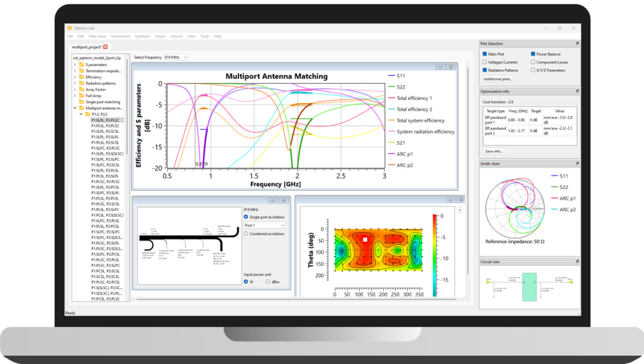This screenshot has width=644, height=364.
Task: Open the Port 1 dropdown
Action: [x=265, y=225]
